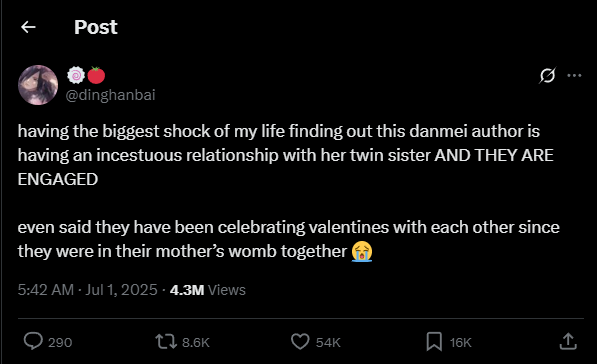The width and height of the screenshot is (597, 364).
Task: Click the 8.6K reposts count
Action: [x=196, y=343]
